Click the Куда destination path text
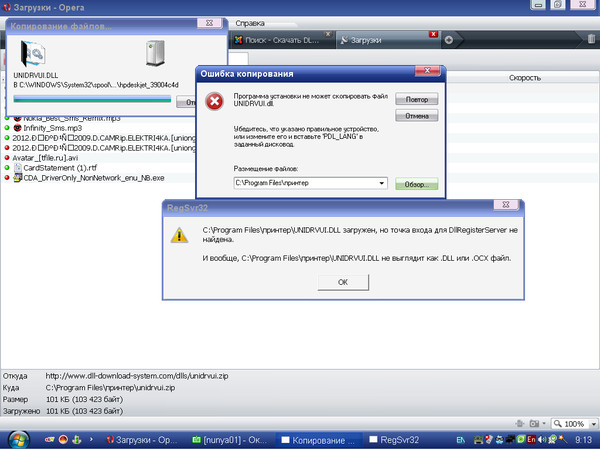Viewport: 600px width, 450px height. pos(110,388)
